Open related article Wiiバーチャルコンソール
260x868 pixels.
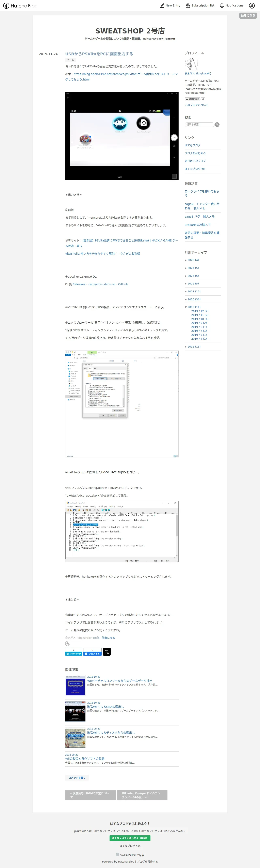tap(120, 681)
